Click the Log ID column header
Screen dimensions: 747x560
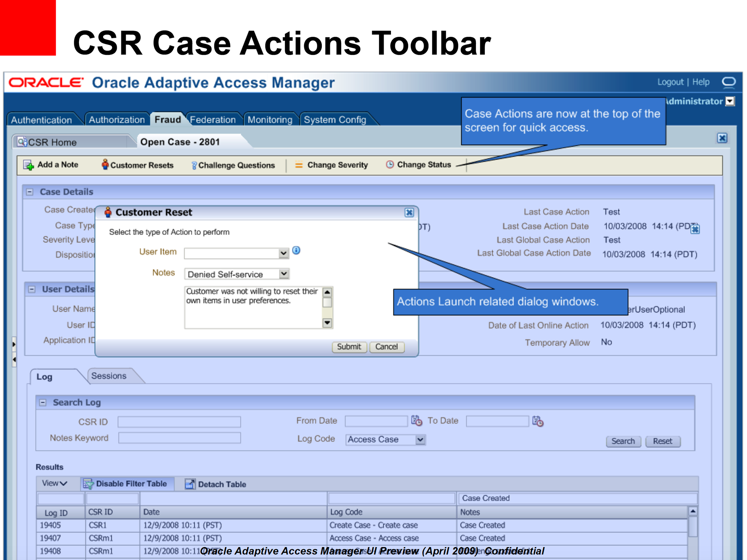pos(61,513)
